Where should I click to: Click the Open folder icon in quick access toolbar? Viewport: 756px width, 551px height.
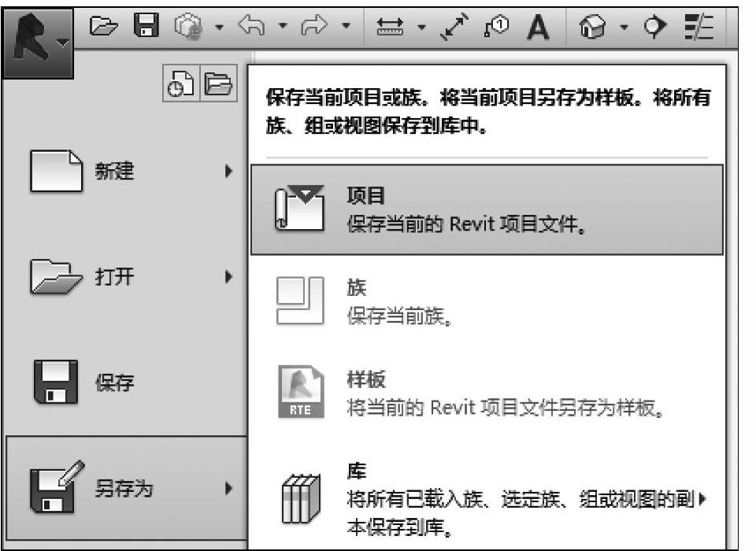[x=104, y=25]
